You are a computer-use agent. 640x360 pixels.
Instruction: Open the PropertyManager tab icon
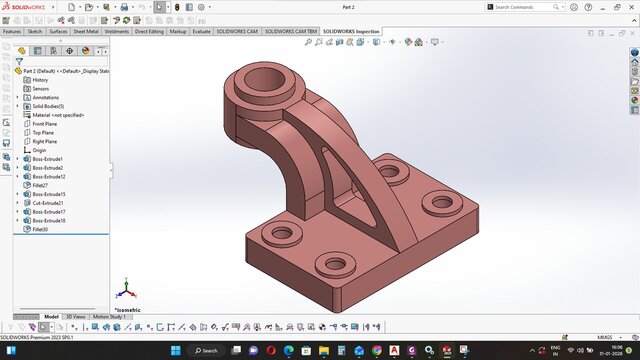(x=38, y=51)
